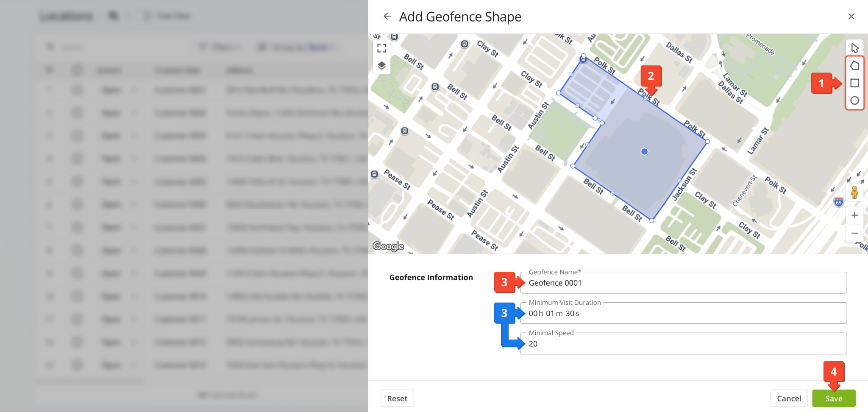Zoom out on the map
This screenshot has height=412, width=868.
pos(854,233)
